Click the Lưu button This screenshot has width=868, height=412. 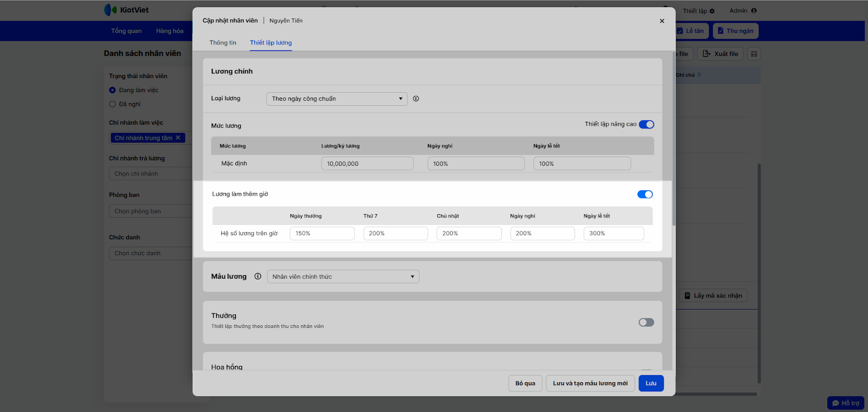click(x=650, y=383)
